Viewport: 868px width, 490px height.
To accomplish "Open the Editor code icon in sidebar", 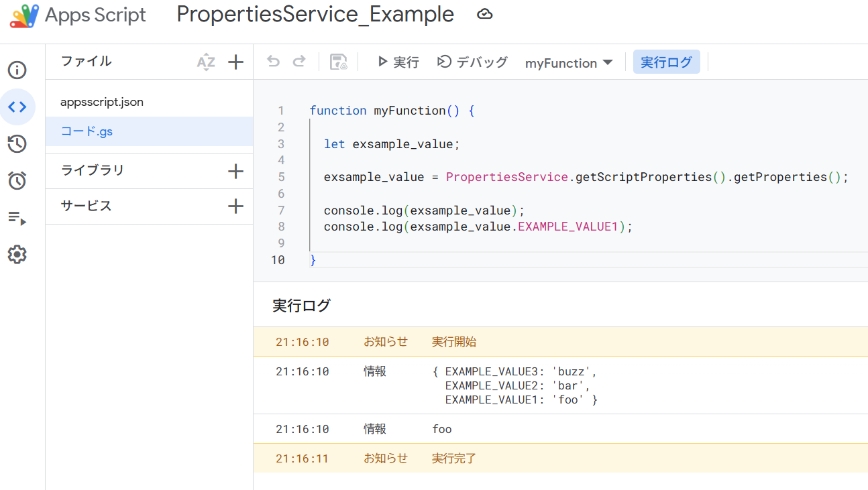I will (17, 107).
